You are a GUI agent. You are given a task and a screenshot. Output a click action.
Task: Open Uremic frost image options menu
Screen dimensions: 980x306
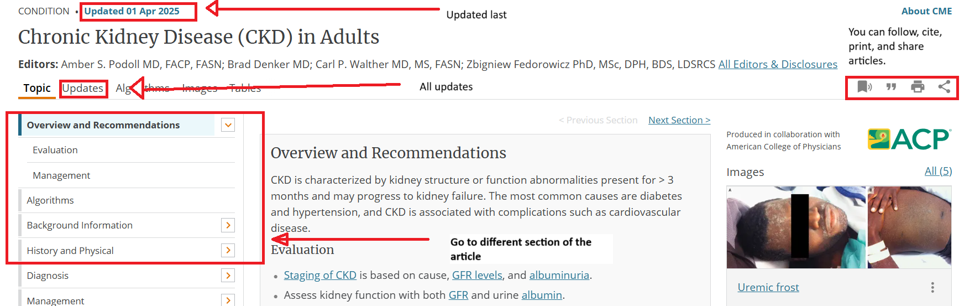(x=932, y=287)
